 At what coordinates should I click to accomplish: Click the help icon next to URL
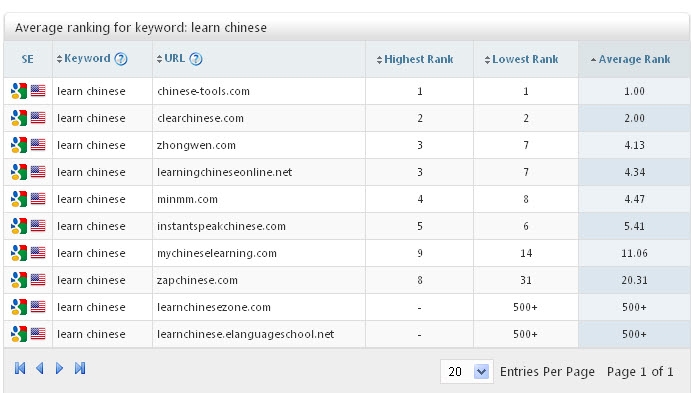(x=196, y=59)
